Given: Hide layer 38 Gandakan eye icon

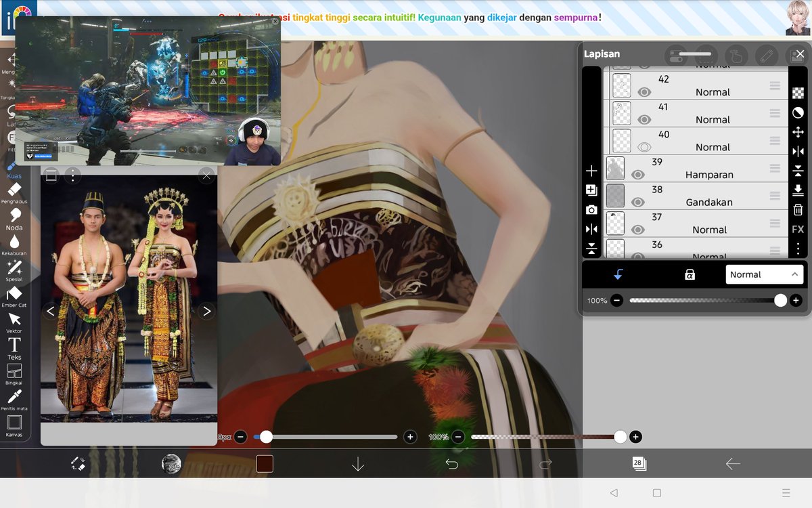Looking at the screenshot, I should coord(637,202).
